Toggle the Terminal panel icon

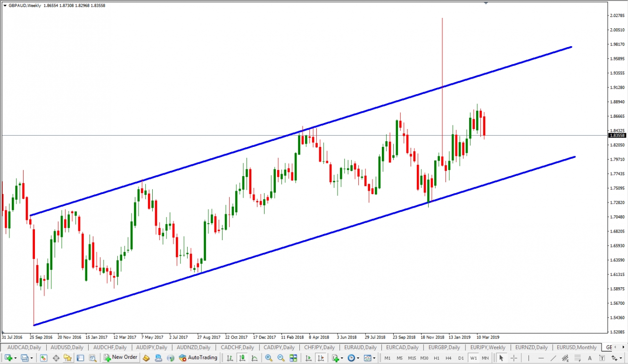(x=80, y=358)
